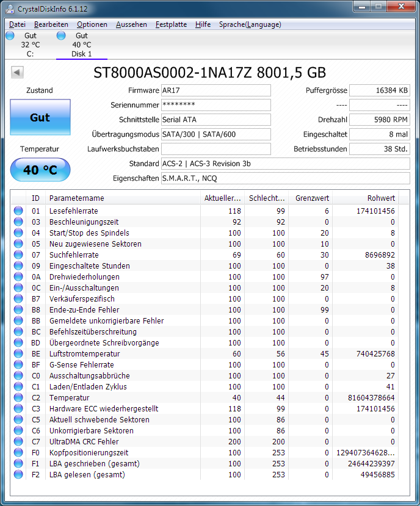Open the Aussehen menu
The image size is (420, 506).
tap(131, 24)
